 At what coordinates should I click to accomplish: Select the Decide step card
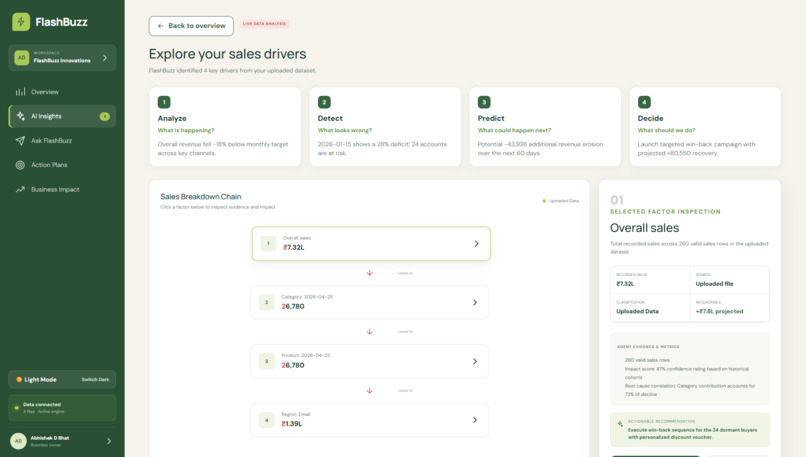click(705, 127)
